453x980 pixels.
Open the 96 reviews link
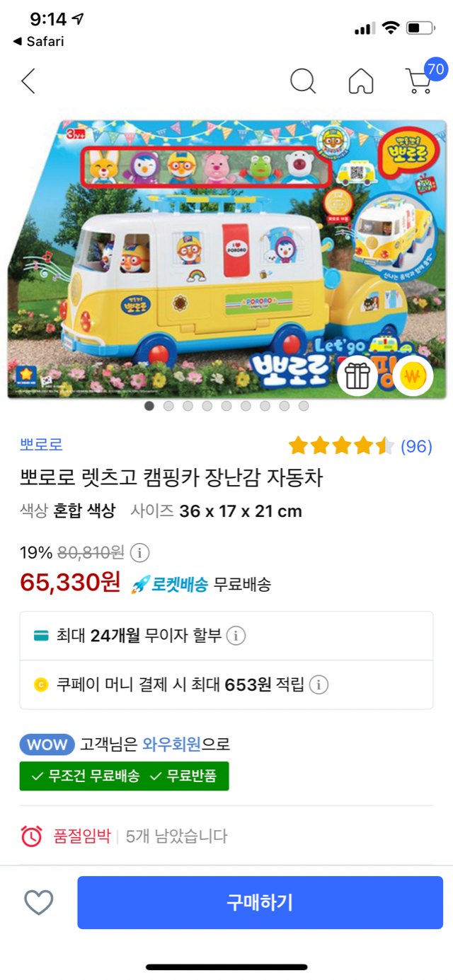tap(416, 446)
